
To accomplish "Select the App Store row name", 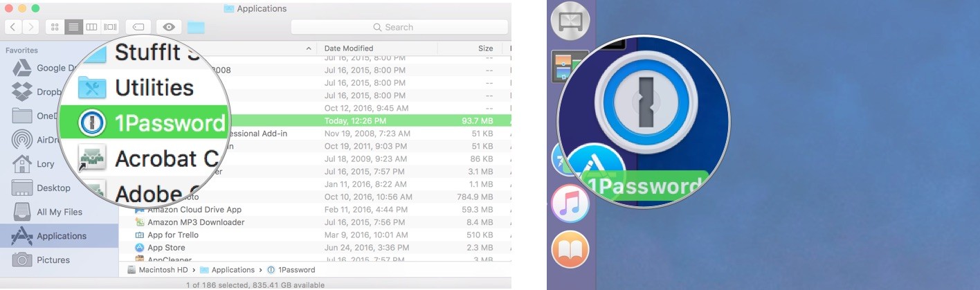I will click(x=166, y=247).
